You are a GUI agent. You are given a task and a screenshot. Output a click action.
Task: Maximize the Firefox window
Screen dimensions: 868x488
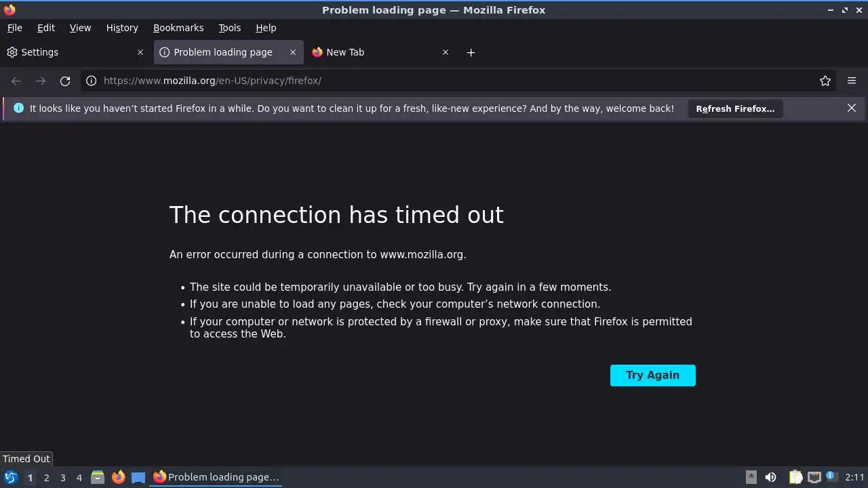845,10
